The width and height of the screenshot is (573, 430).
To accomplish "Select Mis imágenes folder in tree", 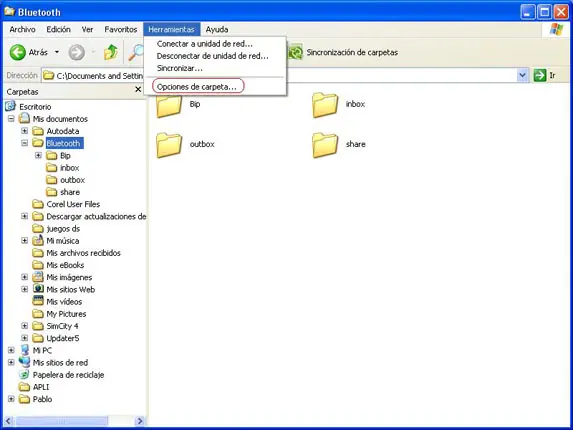I will [69, 277].
